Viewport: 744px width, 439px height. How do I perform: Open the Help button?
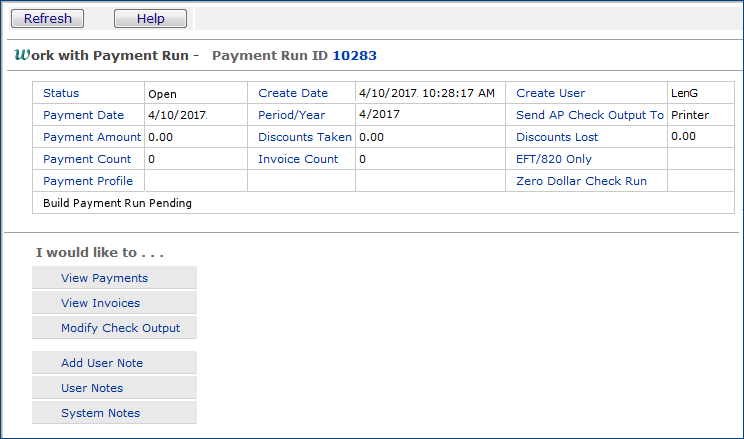150,19
